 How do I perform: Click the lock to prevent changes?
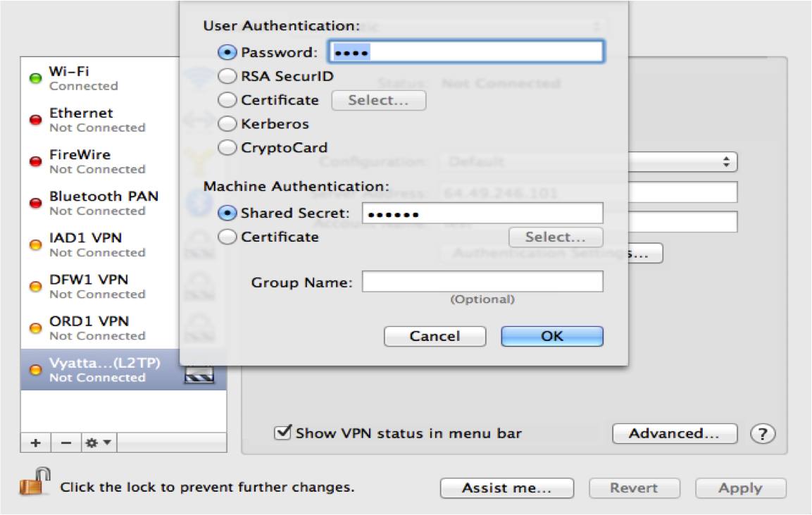pyautogui.click(x=35, y=481)
